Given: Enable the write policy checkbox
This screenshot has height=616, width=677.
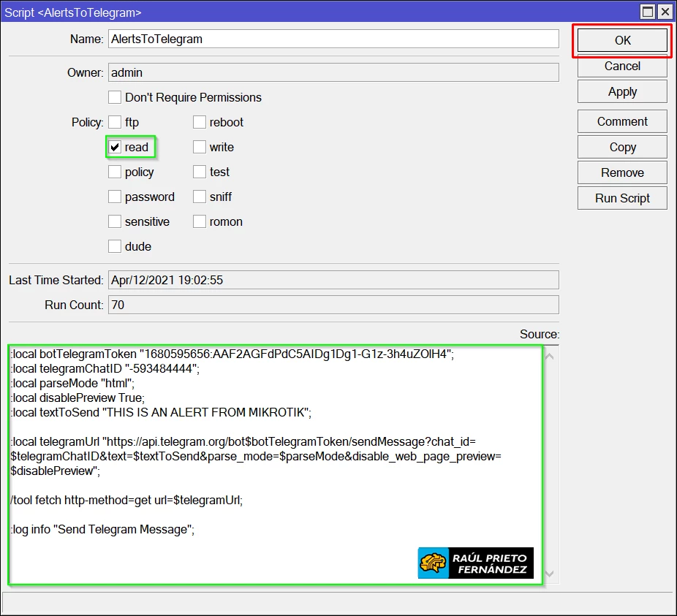Looking at the screenshot, I should point(200,147).
